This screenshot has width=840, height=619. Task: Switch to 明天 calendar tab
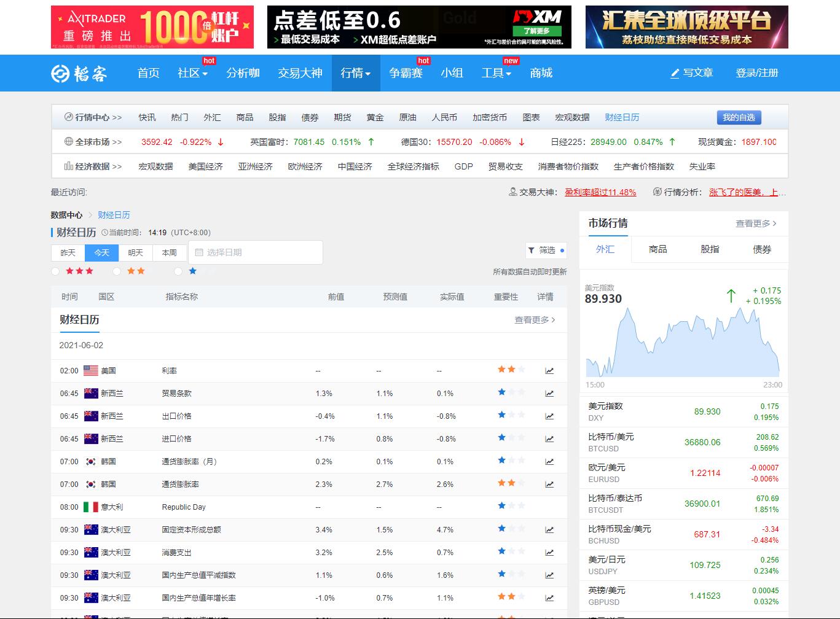click(135, 253)
